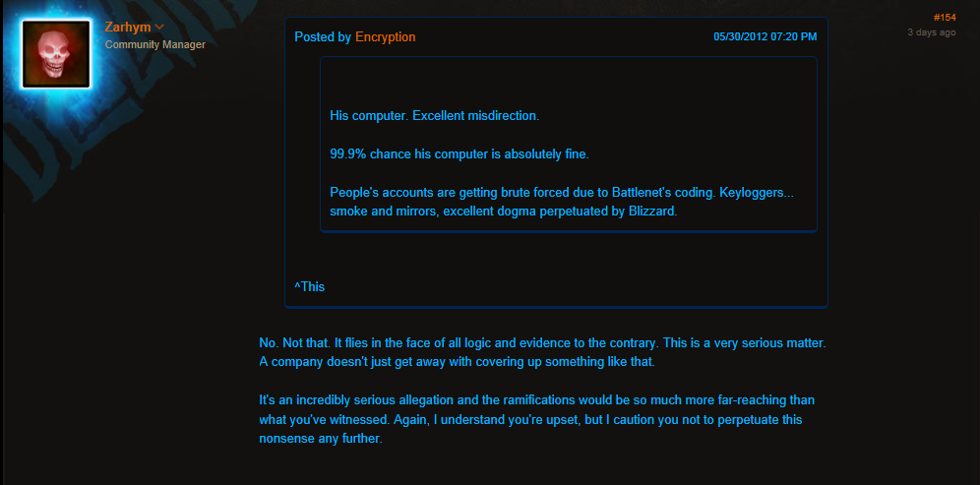The height and width of the screenshot is (485, 980).
Task: Click the "3 days ago" timestamp
Action: coord(931,32)
